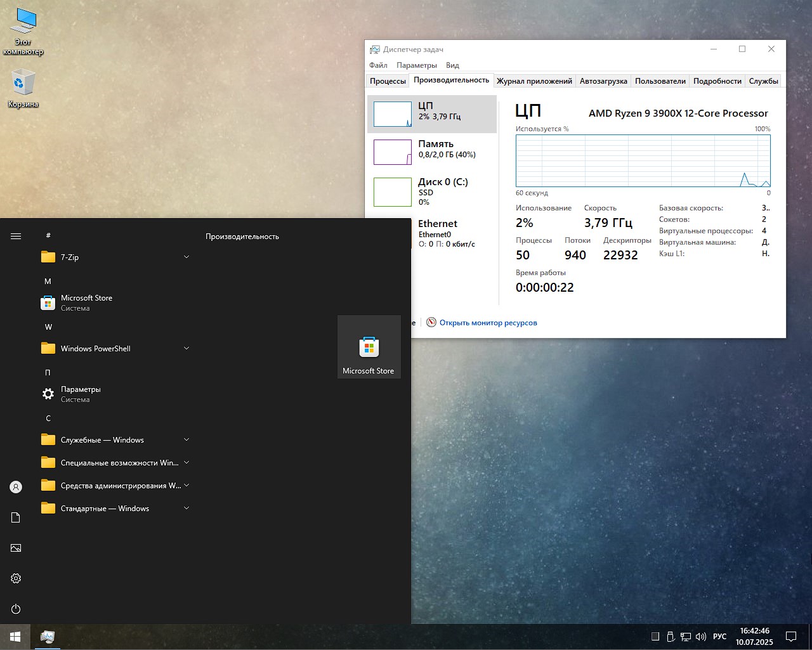Click Открыть монитор ресурсов link
Viewport: 812px width, 650px height.
488,323
